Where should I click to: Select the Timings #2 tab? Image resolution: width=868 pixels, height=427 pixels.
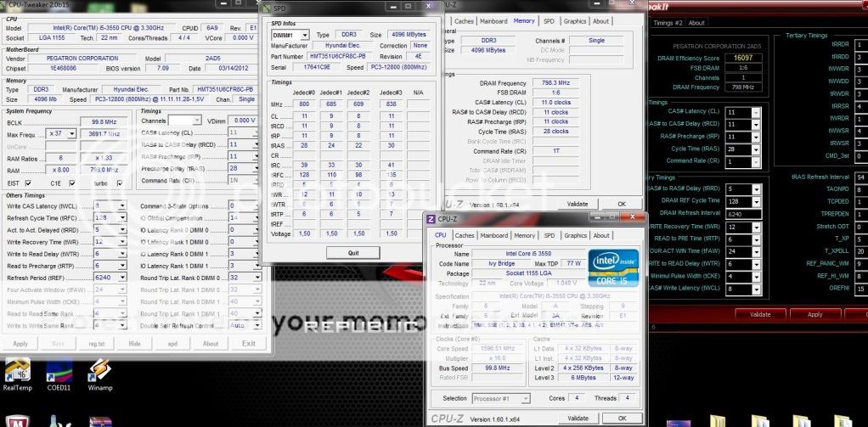(668, 23)
